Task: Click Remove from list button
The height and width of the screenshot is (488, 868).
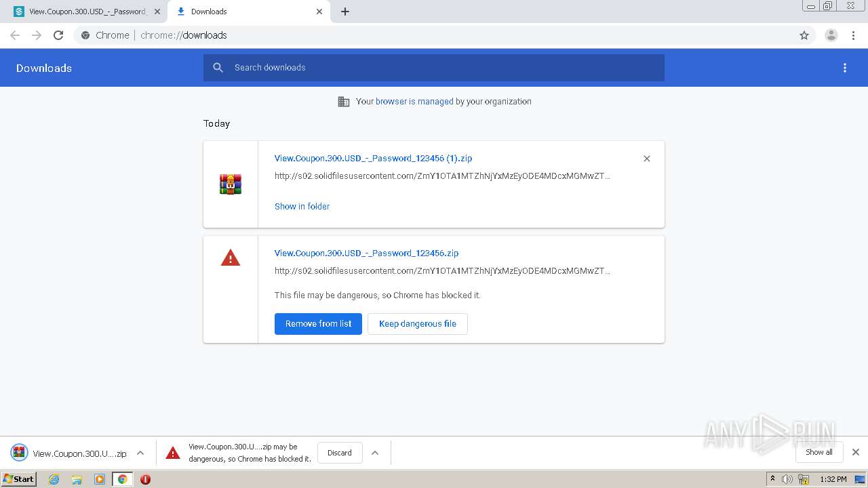Action: point(318,324)
